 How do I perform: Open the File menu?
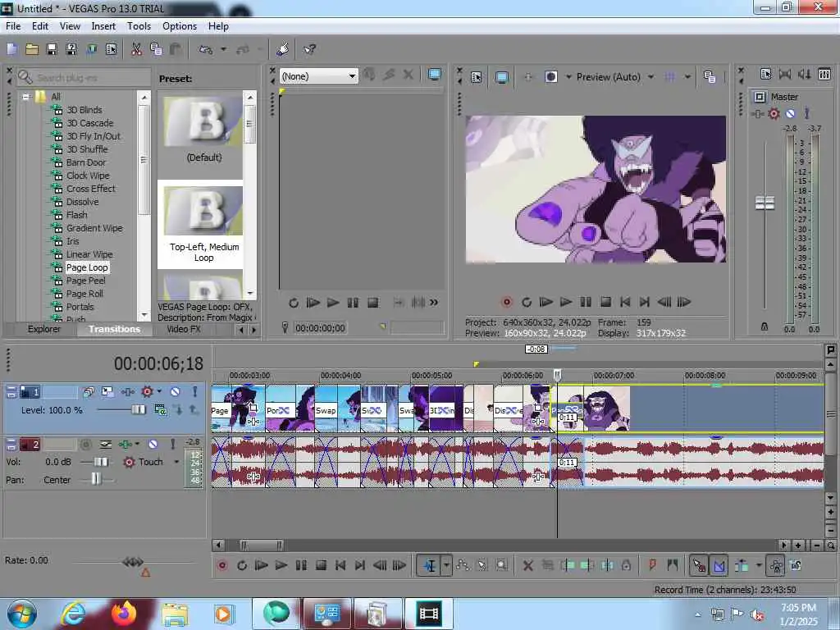[13, 26]
